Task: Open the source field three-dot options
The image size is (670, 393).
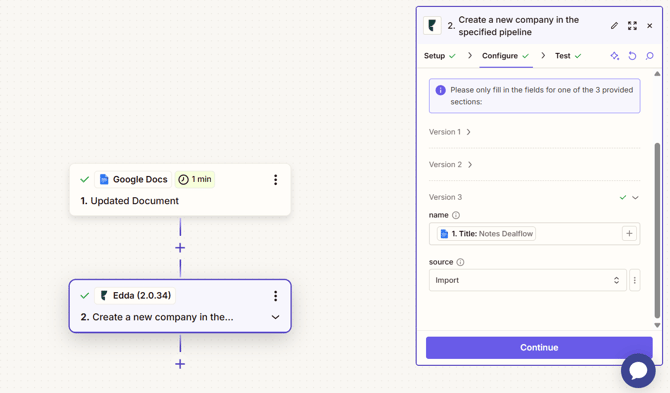Action: (635, 280)
